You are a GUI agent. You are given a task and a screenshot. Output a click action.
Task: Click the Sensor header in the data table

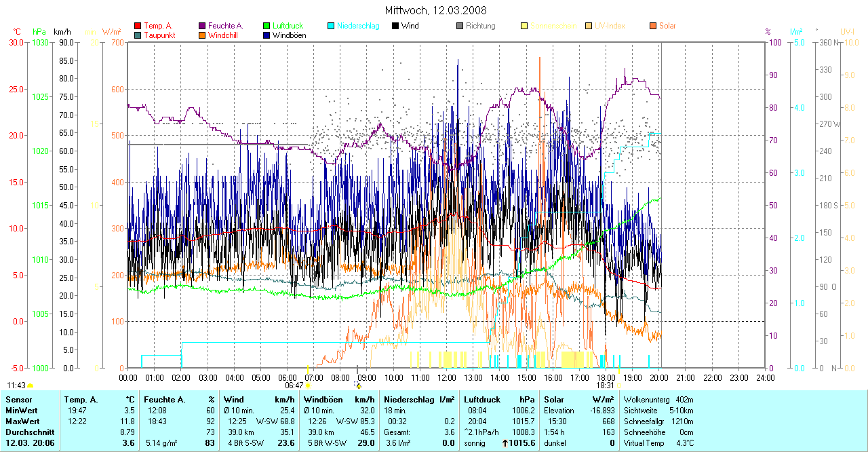tap(20, 400)
